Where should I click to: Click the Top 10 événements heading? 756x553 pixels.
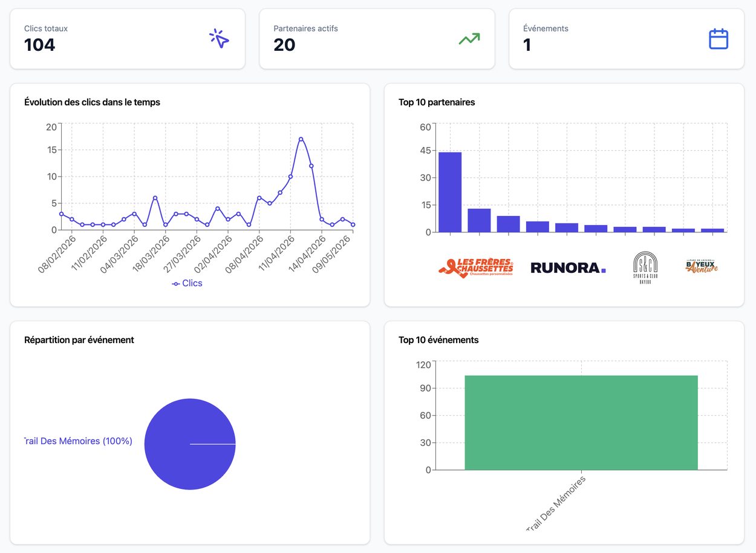point(438,340)
